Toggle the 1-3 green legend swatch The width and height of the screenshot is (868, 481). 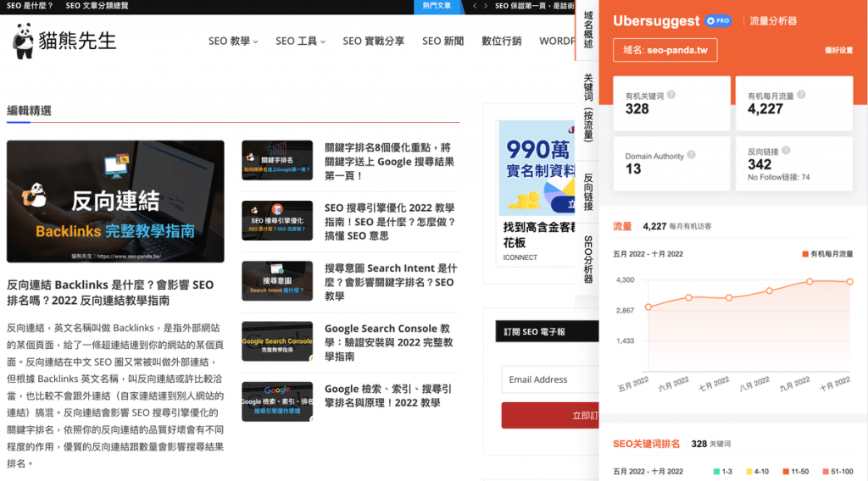pyautogui.click(x=716, y=472)
